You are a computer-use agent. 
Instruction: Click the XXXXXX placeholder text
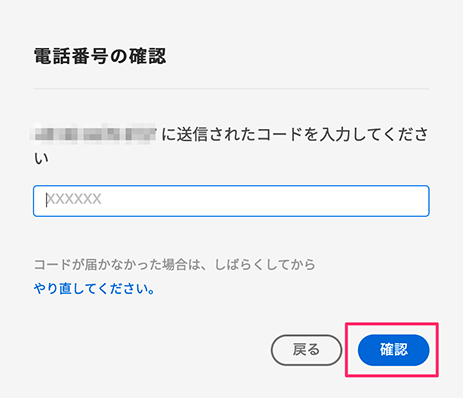(74, 199)
